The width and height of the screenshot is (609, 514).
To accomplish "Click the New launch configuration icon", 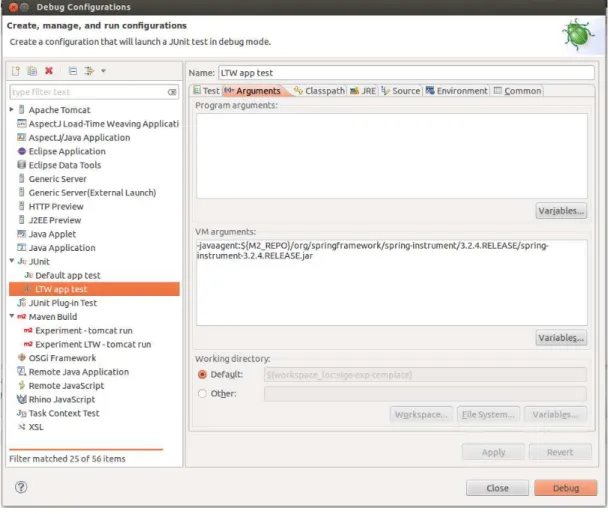I will click(x=16, y=71).
